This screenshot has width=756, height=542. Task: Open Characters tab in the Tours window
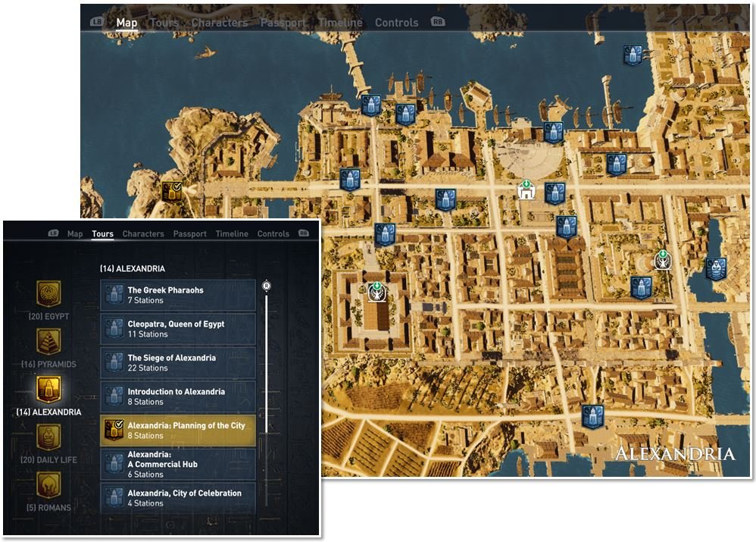[x=143, y=233]
